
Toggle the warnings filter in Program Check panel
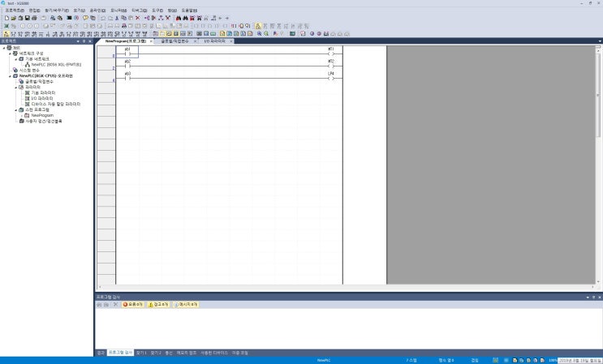[159, 304]
